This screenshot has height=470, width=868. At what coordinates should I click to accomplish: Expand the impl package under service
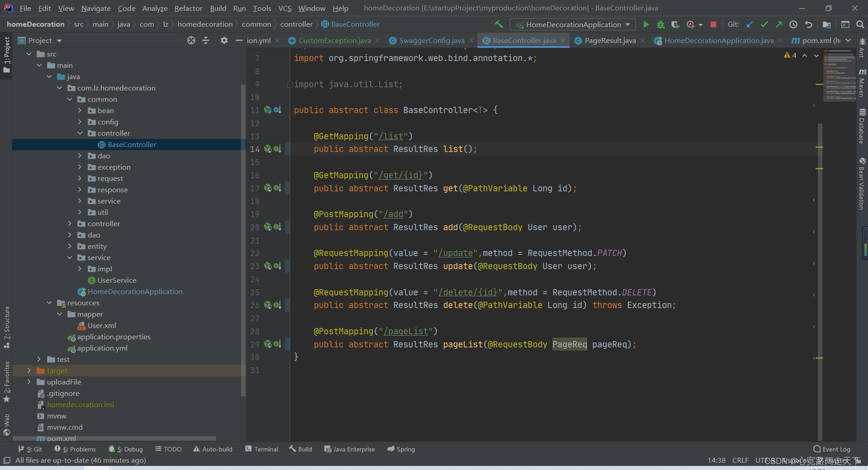(x=80, y=269)
